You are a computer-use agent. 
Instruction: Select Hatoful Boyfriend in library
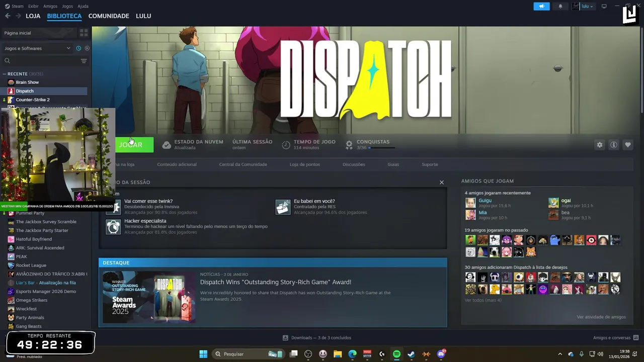[34, 239]
